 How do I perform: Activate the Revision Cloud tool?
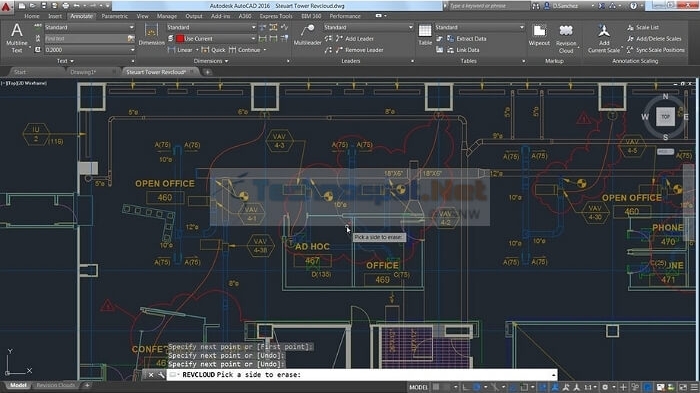(x=566, y=38)
